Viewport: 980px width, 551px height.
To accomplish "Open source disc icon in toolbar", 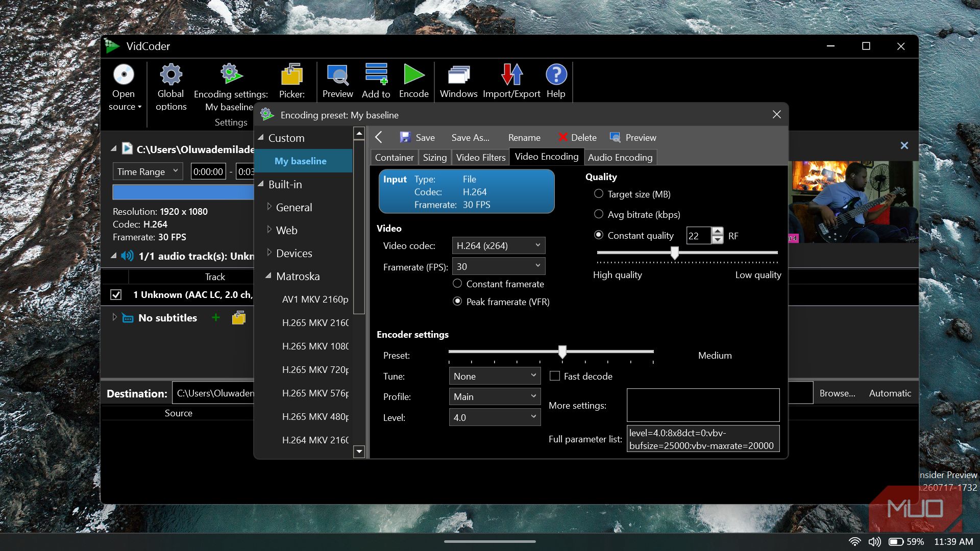I will 123,74.
